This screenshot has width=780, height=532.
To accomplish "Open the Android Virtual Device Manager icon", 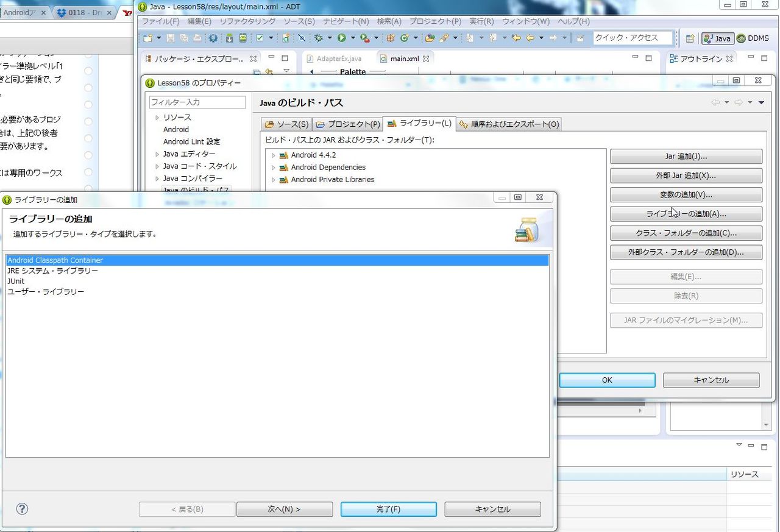I will click(x=243, y=38).
